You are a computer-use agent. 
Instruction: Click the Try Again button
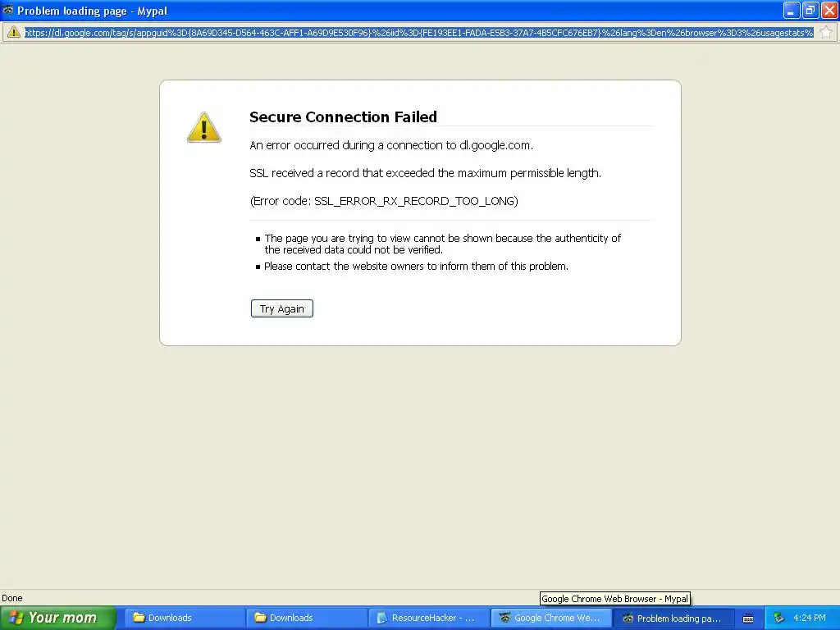(282, 308)
